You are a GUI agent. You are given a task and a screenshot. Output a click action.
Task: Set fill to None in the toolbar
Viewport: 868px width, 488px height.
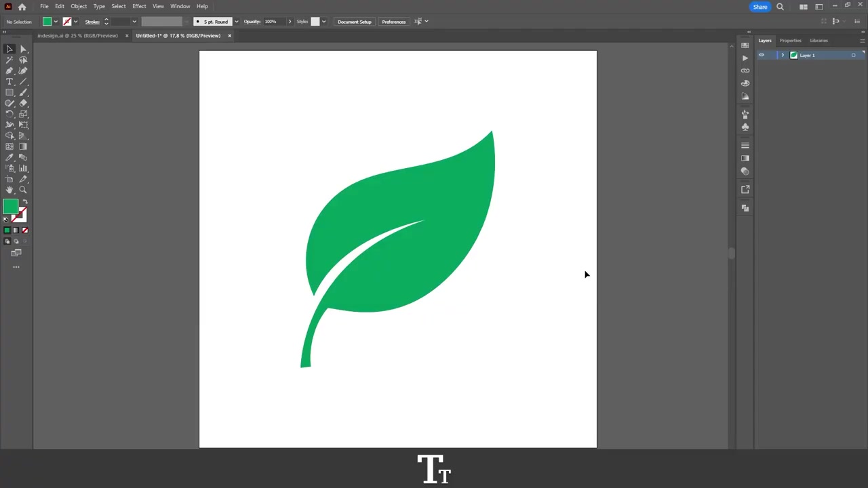(25, 230)
